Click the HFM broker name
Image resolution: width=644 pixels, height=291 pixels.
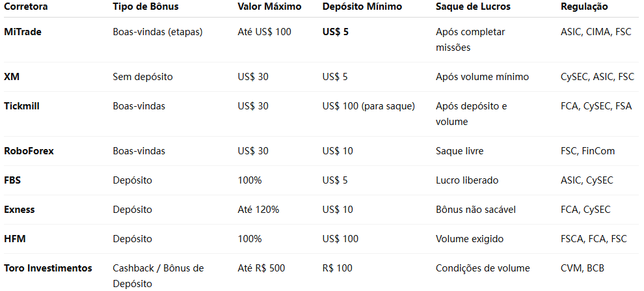15,239
